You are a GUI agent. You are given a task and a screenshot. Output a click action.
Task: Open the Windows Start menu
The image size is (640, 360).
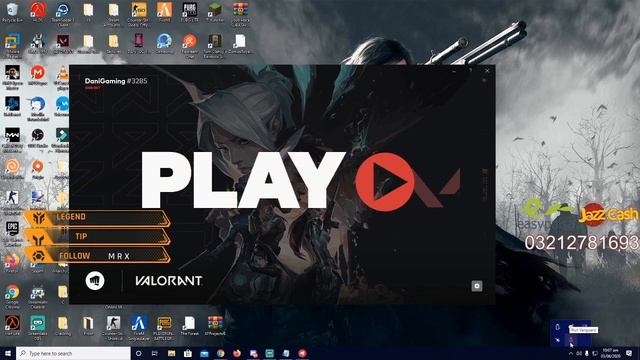point(8,353)
